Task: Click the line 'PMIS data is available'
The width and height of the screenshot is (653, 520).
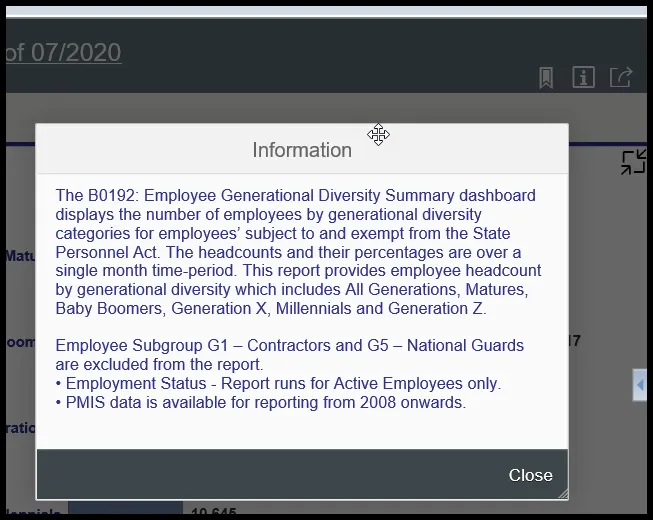Action: [261, 403]
